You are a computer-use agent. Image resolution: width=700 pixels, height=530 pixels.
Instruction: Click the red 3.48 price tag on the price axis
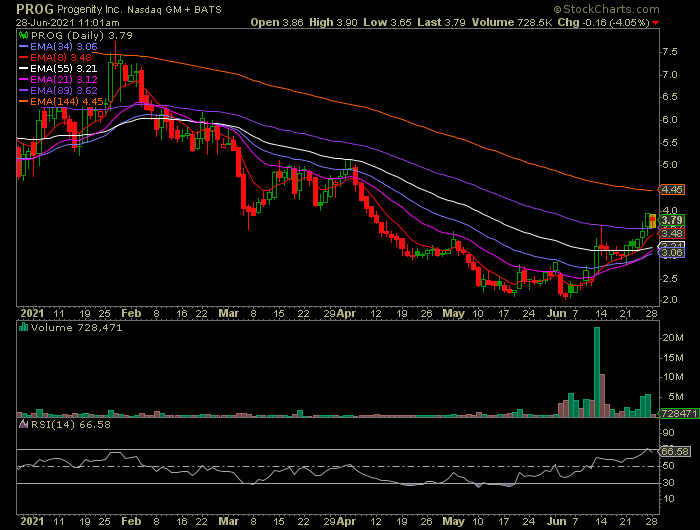pyautogui.click(x=672, y=234)
